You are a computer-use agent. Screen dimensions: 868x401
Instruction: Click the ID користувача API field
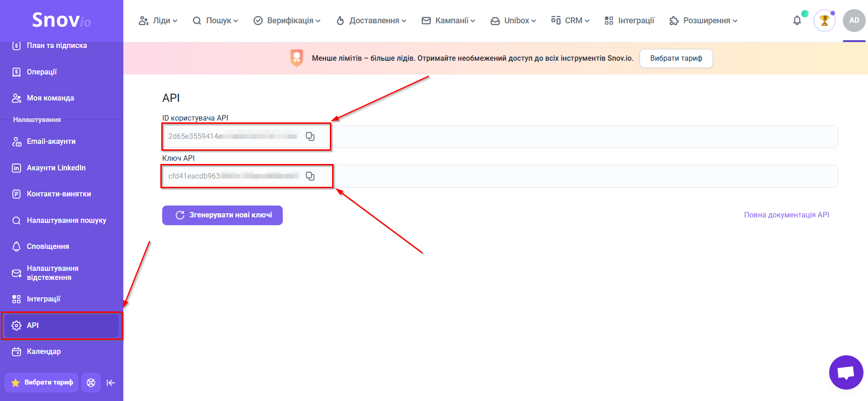(x=500, y=137)
